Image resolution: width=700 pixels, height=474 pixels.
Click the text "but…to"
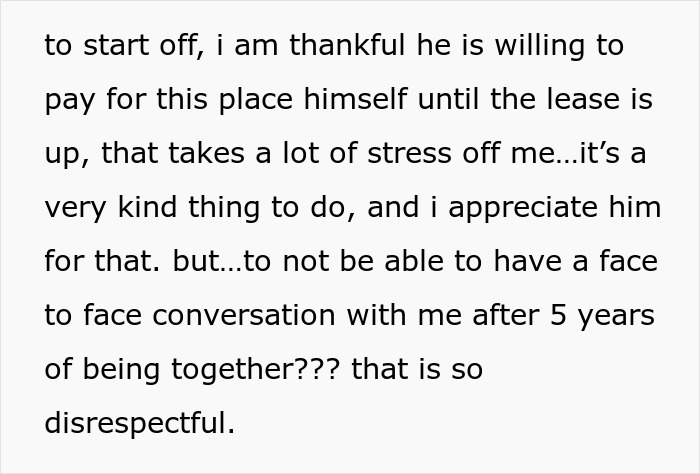(221, 261)
